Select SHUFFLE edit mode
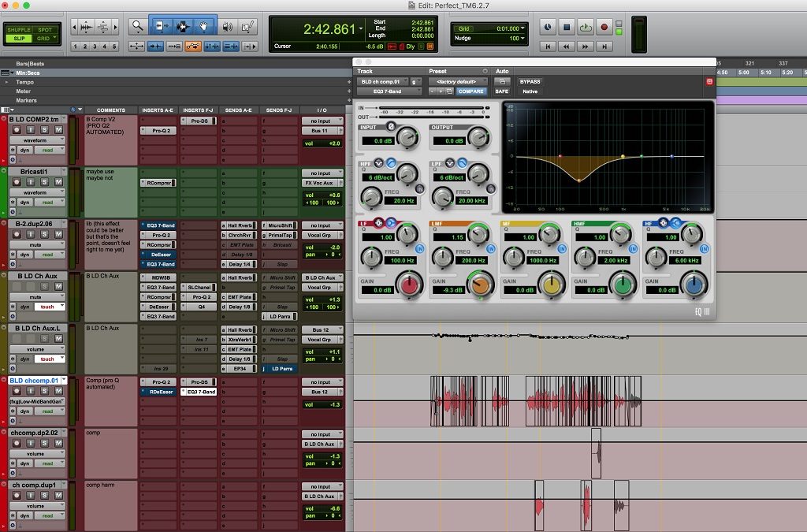 [19, 30]
